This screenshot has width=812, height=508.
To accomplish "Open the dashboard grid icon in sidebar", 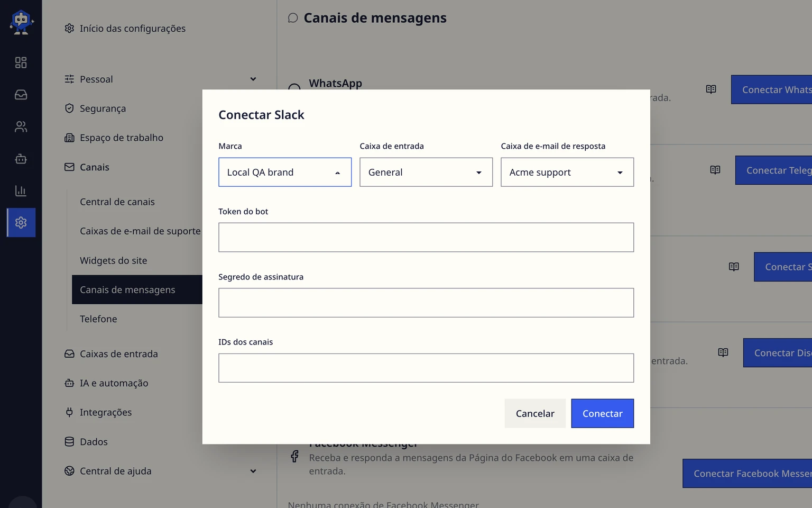I will tap(21, 62).
